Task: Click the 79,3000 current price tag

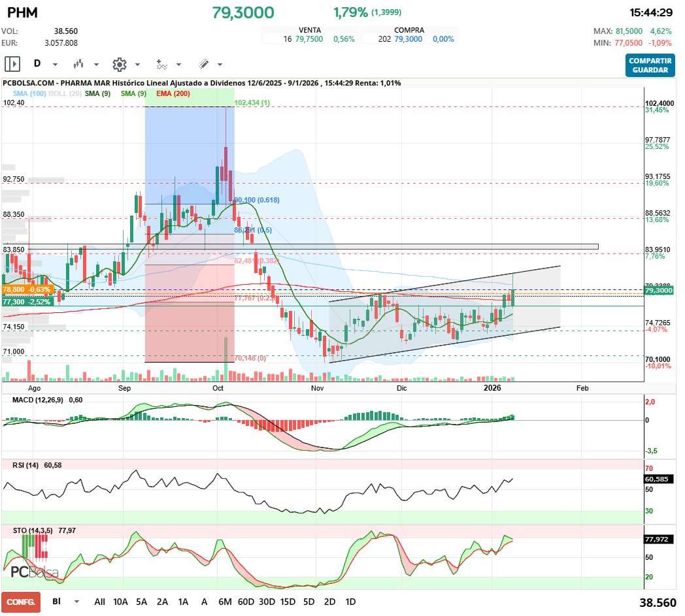Action: pos(659,290)
